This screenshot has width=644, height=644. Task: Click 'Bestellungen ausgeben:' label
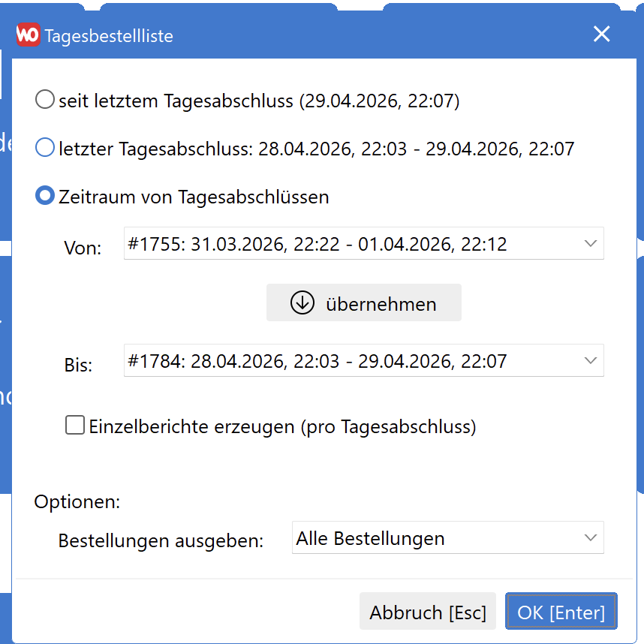click(161, 540)
